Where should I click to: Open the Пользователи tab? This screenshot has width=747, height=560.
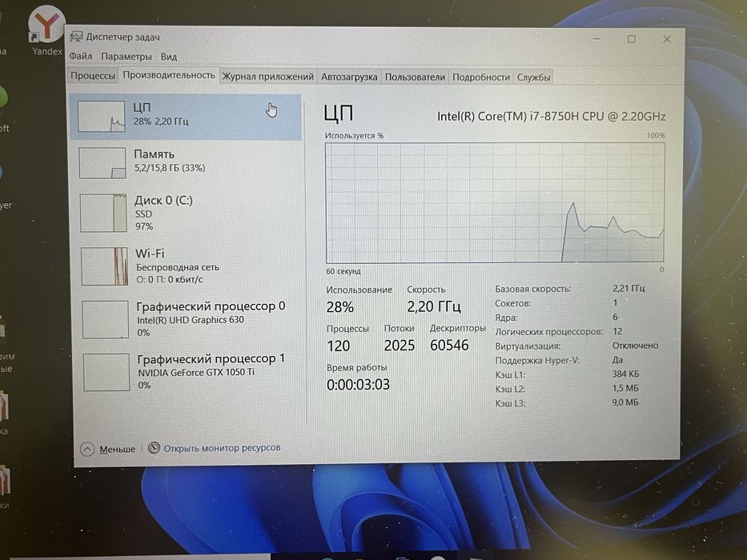point(415,77)
